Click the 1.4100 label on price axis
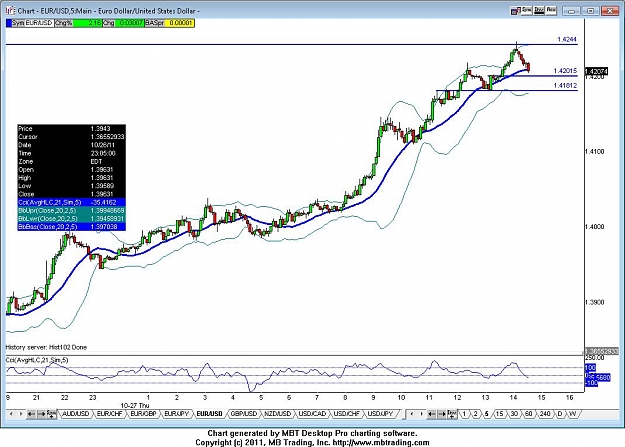This screenshot has width=625, height=447. click(x=594, y=152)
